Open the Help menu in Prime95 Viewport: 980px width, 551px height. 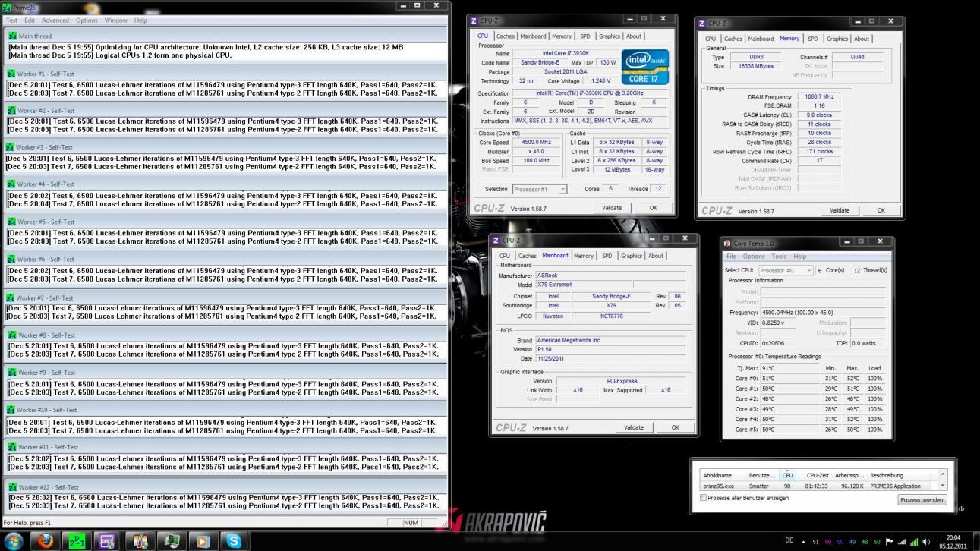click(140, 20)
